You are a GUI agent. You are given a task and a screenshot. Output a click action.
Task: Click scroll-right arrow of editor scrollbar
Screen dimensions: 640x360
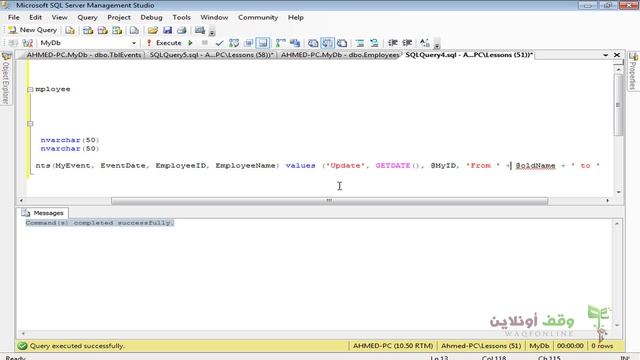[607, 201]
